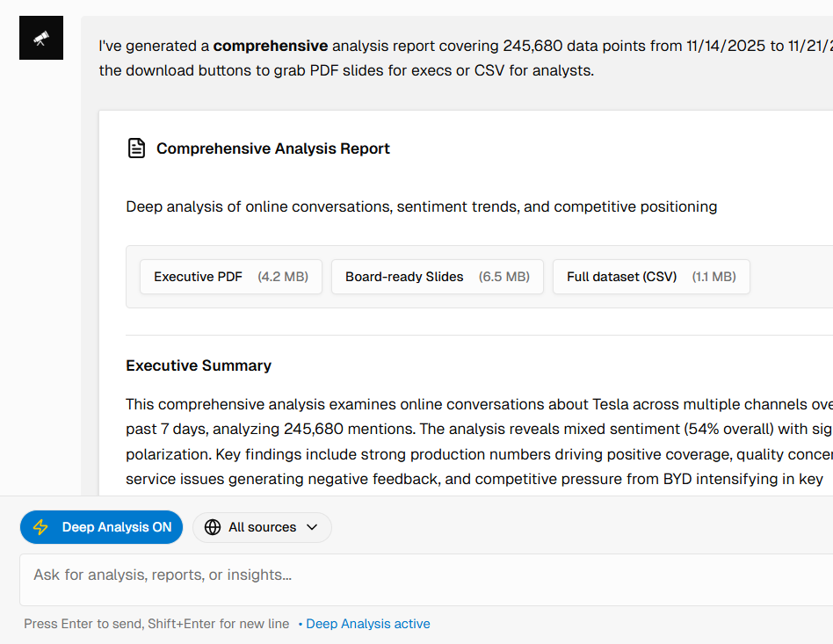Download the Full dataset (CSV)
The image size is (833, 644).
[x=621, y=277]
